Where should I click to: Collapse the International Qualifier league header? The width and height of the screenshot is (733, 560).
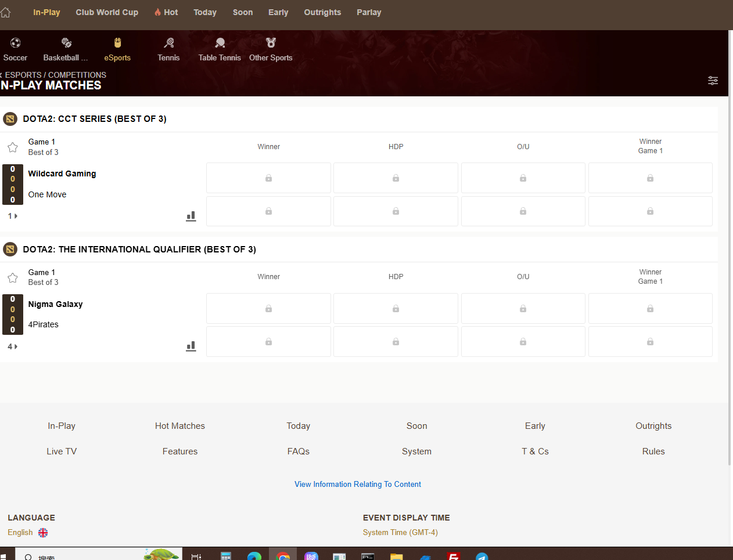pos(359,250)
